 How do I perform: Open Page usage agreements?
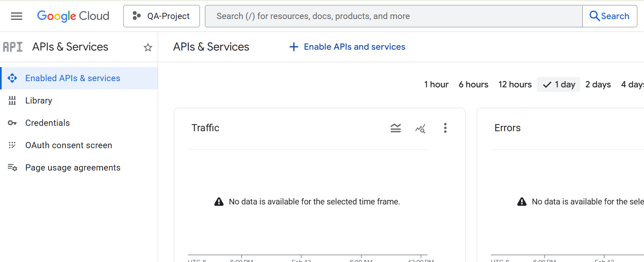72,168
